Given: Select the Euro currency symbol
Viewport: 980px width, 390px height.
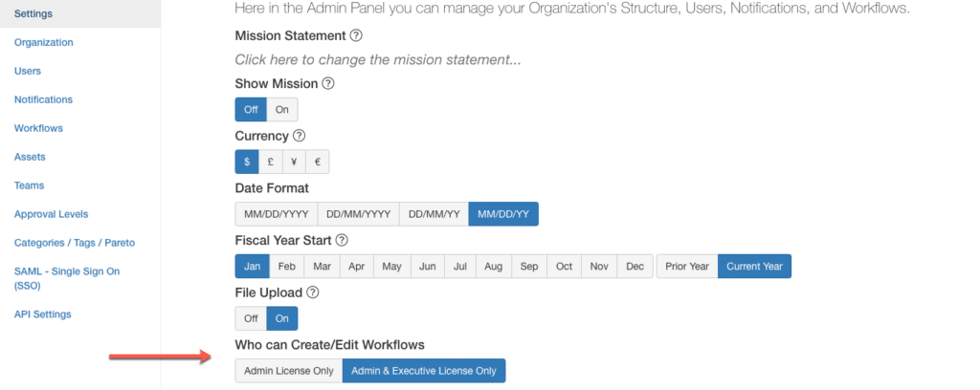Looking at the screenshot, I should point(318,162).
